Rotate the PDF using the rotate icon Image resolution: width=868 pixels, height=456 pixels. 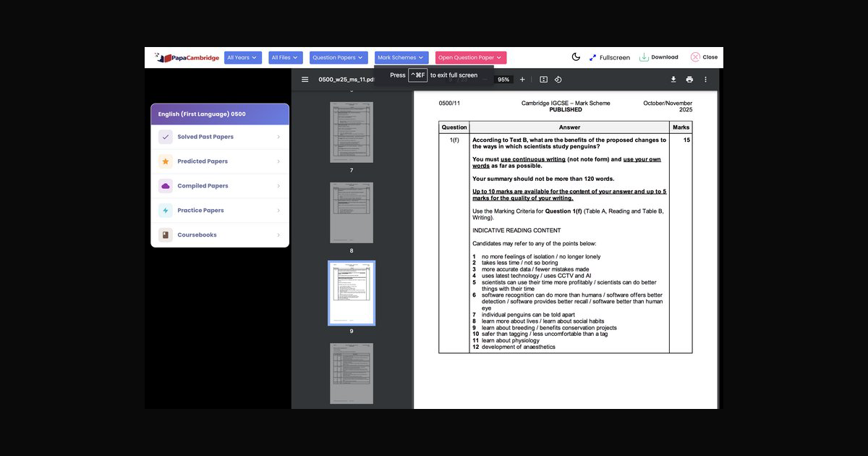coord(558,80)
